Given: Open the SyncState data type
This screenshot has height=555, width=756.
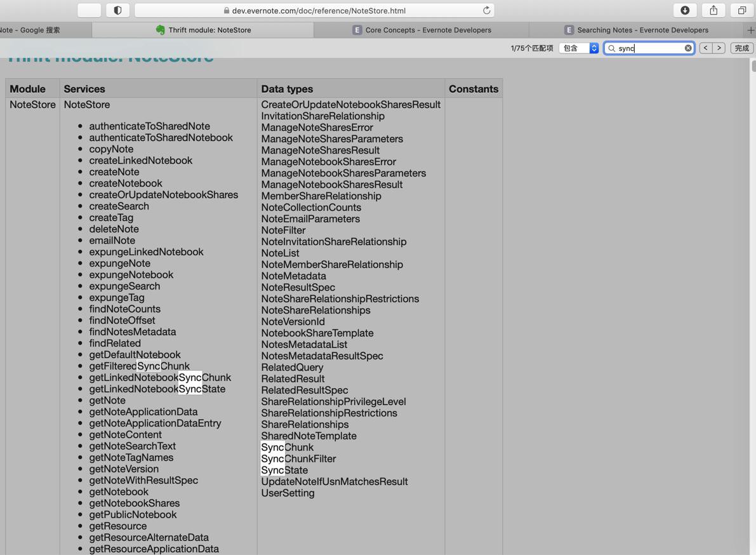Looking at the screenshot, I should [x=284, y=470].
